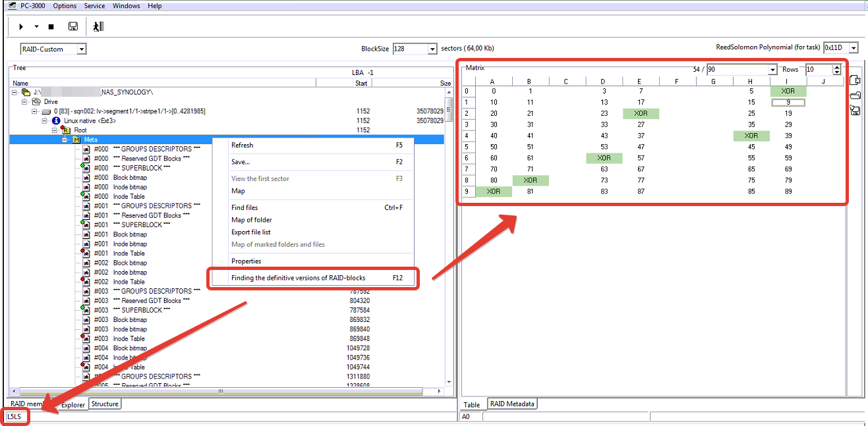Collapse the J: NAS_SYNOLOGY tree node

pyautogui.click(x=14, y=92)
